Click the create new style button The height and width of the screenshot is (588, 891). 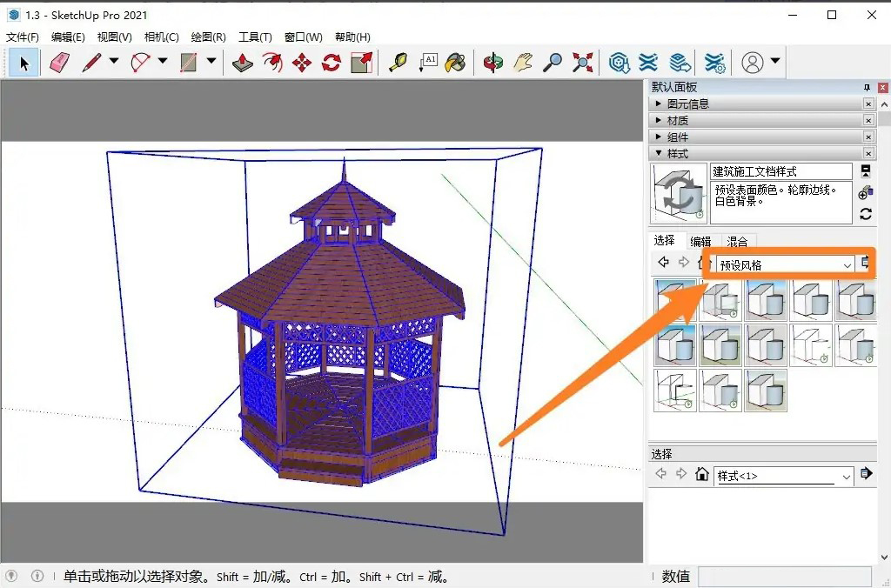[x=866, y=192]
